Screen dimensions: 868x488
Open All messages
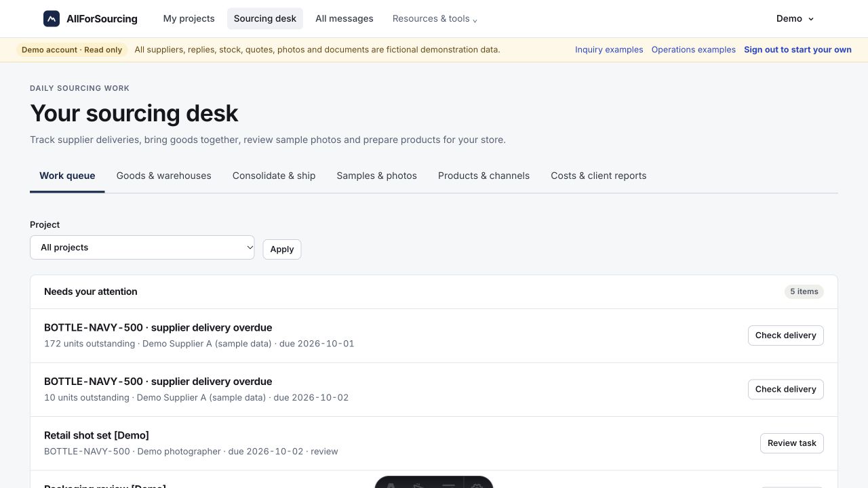(344, 19)
